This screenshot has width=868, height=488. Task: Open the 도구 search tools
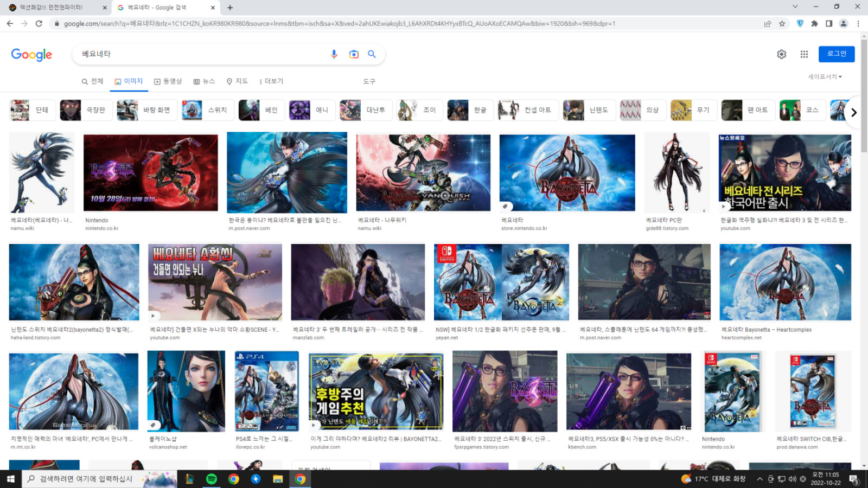[369, 81]
